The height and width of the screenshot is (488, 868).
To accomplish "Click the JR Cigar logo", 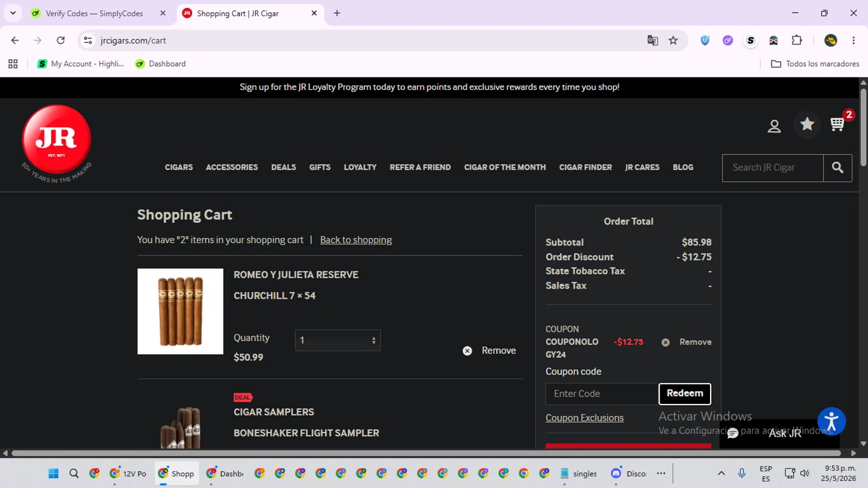I will point(57,144).
